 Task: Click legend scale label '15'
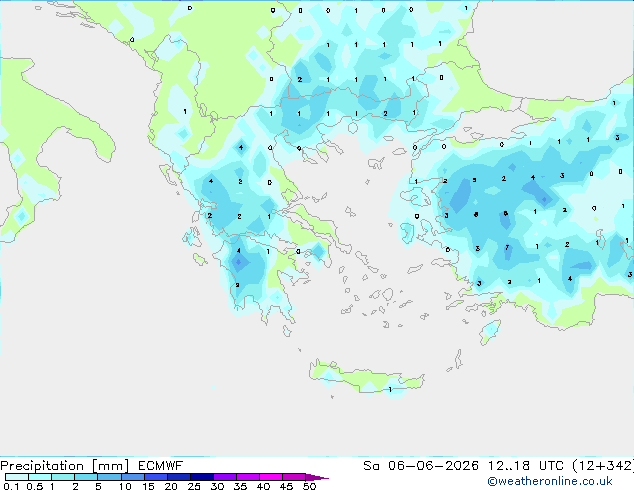click(x=148, y=486)
